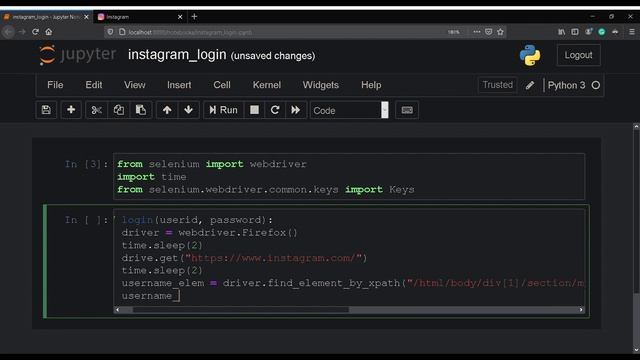The image size is (640, 360).
Task: Copy selected cells icon
Action: point(119,110)
